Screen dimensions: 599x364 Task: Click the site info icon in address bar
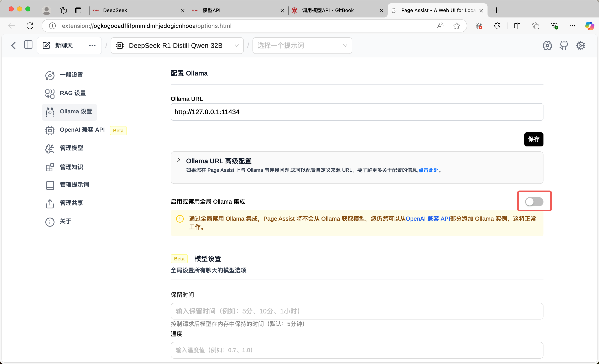(52, 26)
